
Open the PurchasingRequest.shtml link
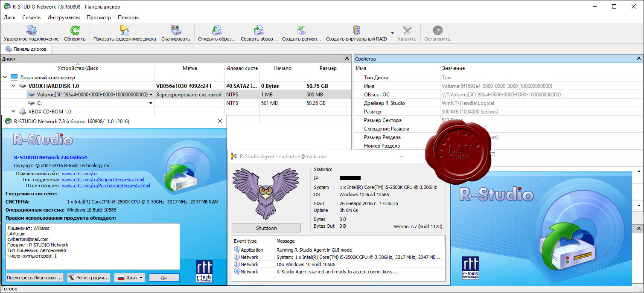coord(106,186)
